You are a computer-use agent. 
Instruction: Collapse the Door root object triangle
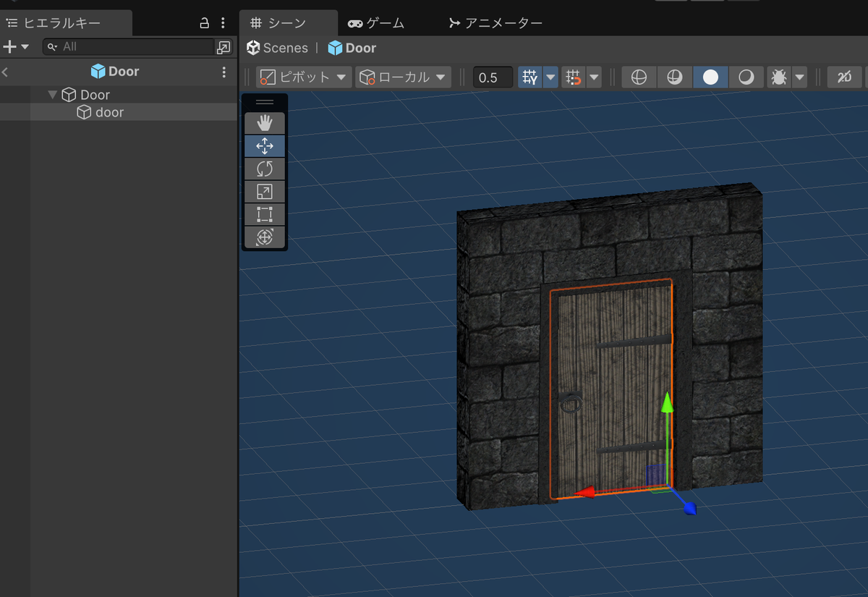tap(52, 95)
